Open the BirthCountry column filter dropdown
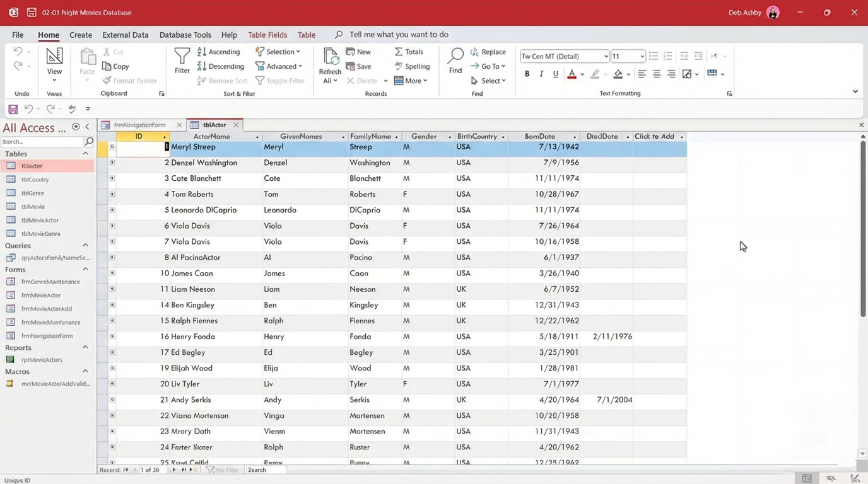868x484 pixels. coord(503,137)
